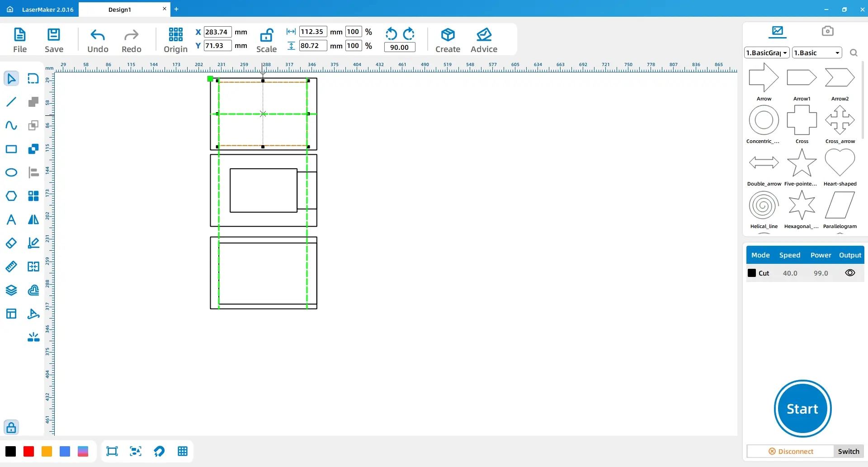
Task: Click the rotation angle field 90.00
Action: coord(399,47)
